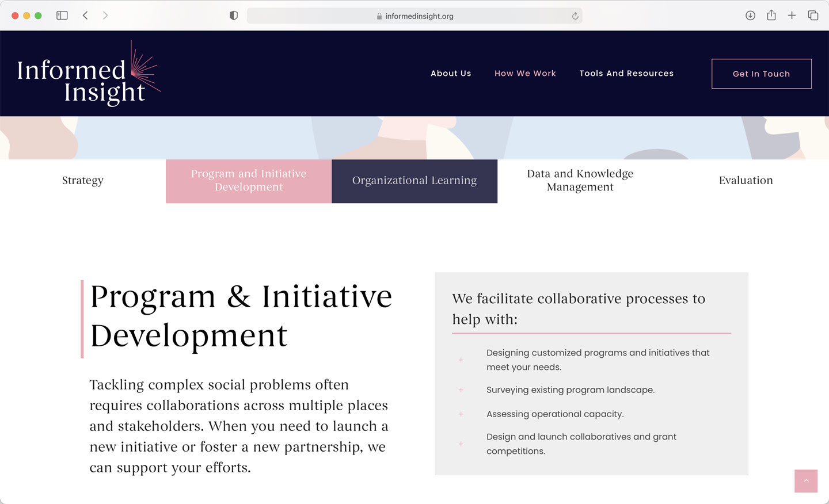829x504 pixels.
Task: Expand the 'Designing customized programs' plus item
Action: [x=461, y=360]
